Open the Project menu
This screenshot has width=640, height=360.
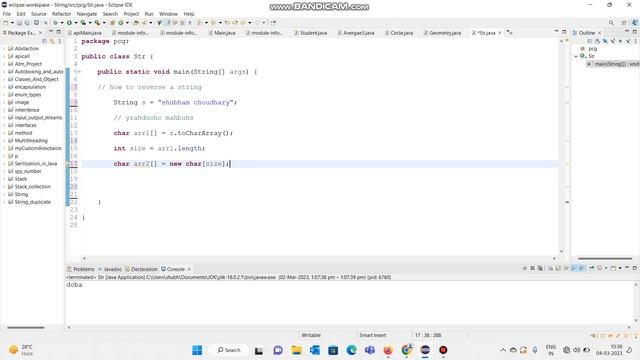(131, 14)
